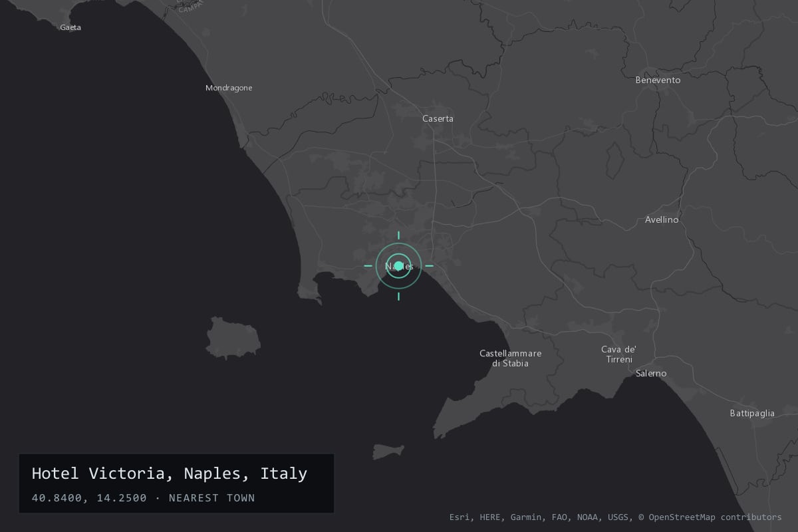Select the Gaeta city label
The image size is (798, 532).
point(70,27)
